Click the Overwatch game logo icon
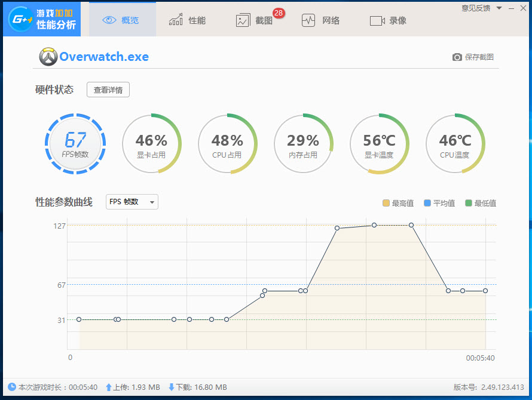The height and width of the screenshot is (400, 532). tap(47, 57)
